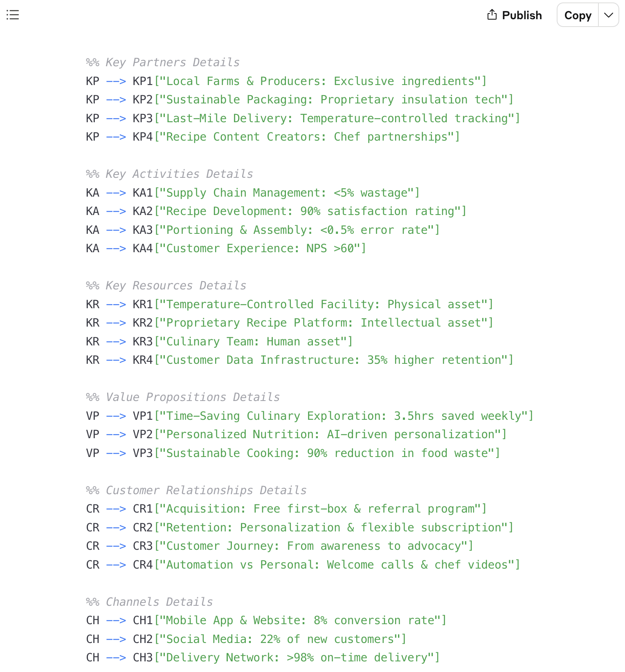Image resolution: width=625 pixels, height=672 pixels.
Task: Click the Channels Details comment
Action: pyautogui.click(x=149, y=602)
